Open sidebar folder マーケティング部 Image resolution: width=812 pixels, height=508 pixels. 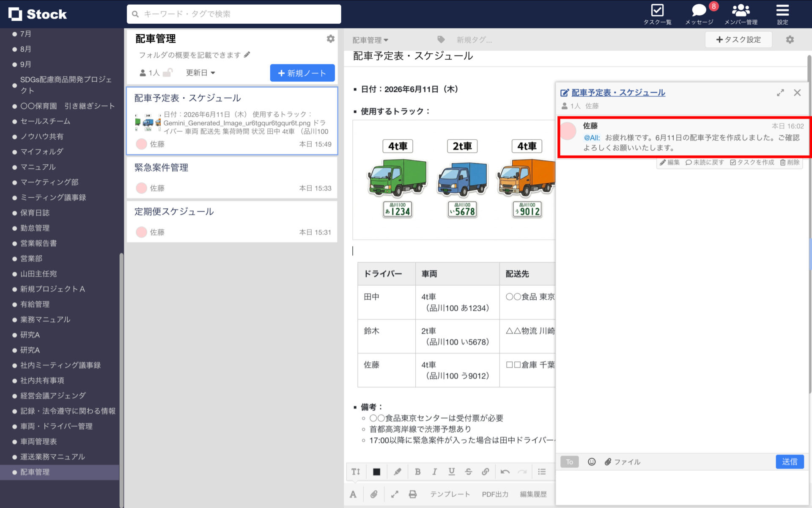pos(49,182)
